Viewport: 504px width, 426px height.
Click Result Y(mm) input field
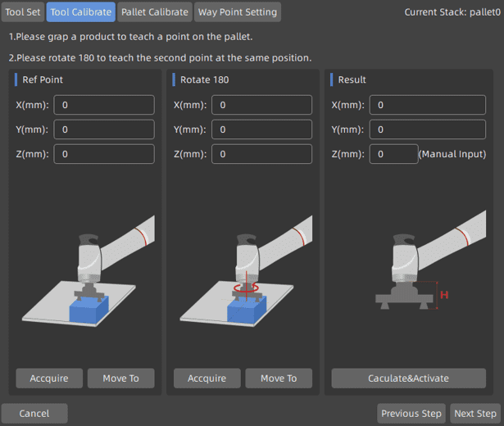point(428,129)
